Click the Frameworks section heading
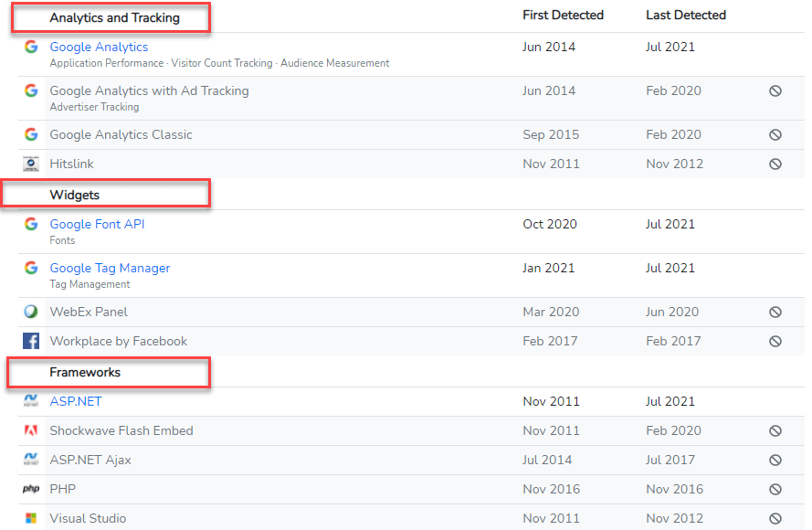The width and height of the screenshot is (812, 530). pyautogui.click(x=85, y=372)
